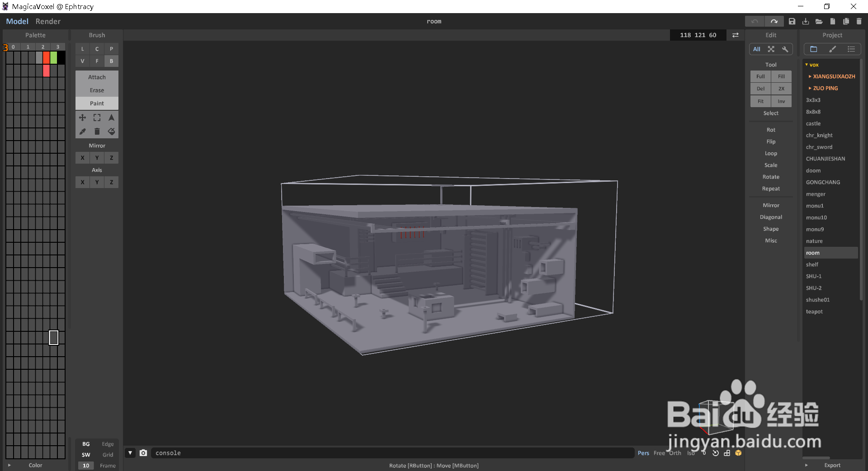868x471 pixels.
Task: Toggle the Frame display option
Action: click(x=108, y=466)
